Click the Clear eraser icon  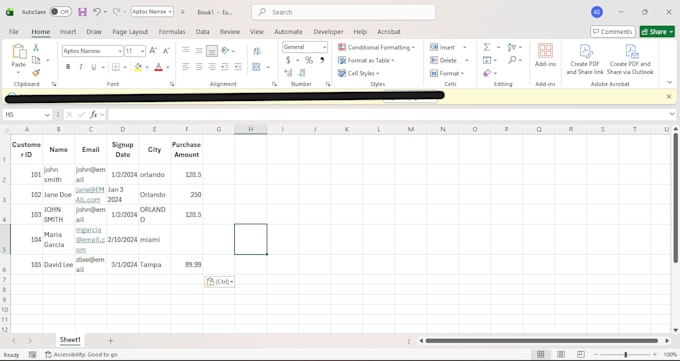click(487, 73)
